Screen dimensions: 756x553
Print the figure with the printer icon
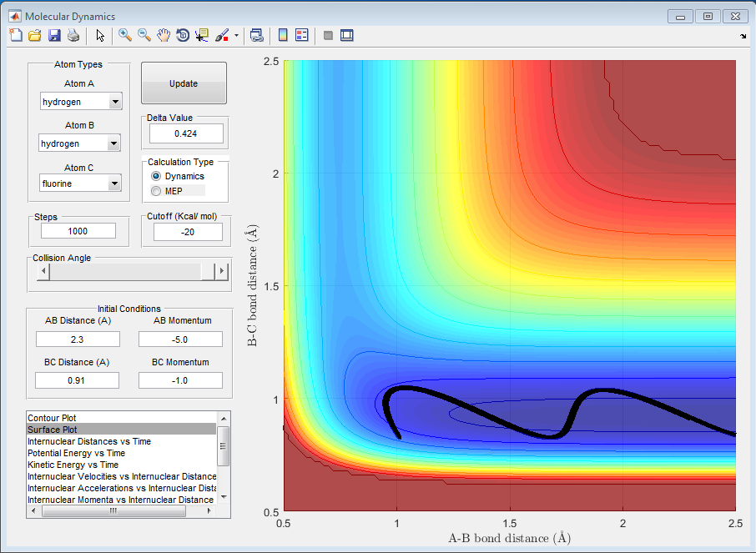pos(73,35)
